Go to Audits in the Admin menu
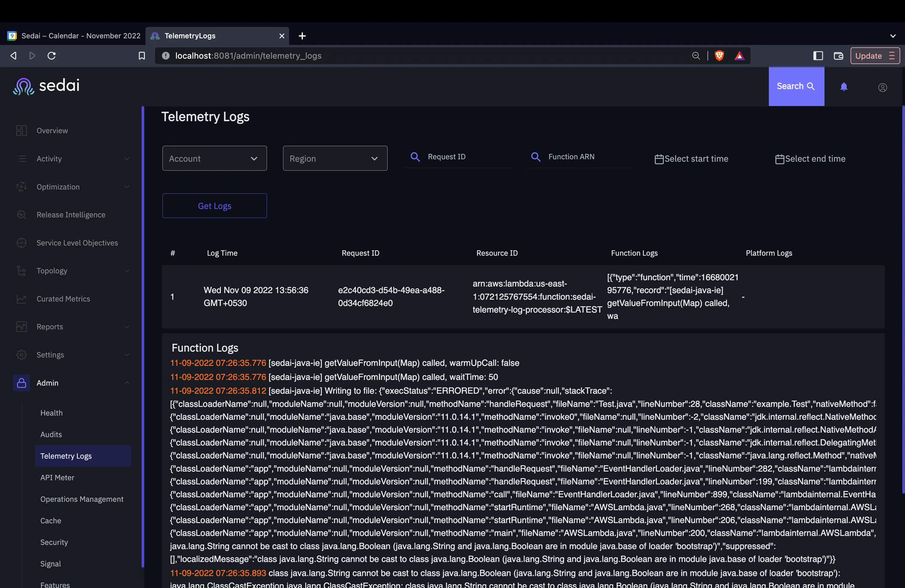This screenshot has width=905, height=588. pos(51,434)
